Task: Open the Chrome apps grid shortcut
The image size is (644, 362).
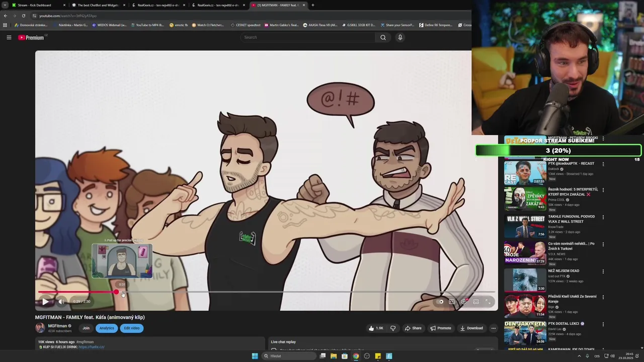Action: pyautogui.click(x=5, y=25)
